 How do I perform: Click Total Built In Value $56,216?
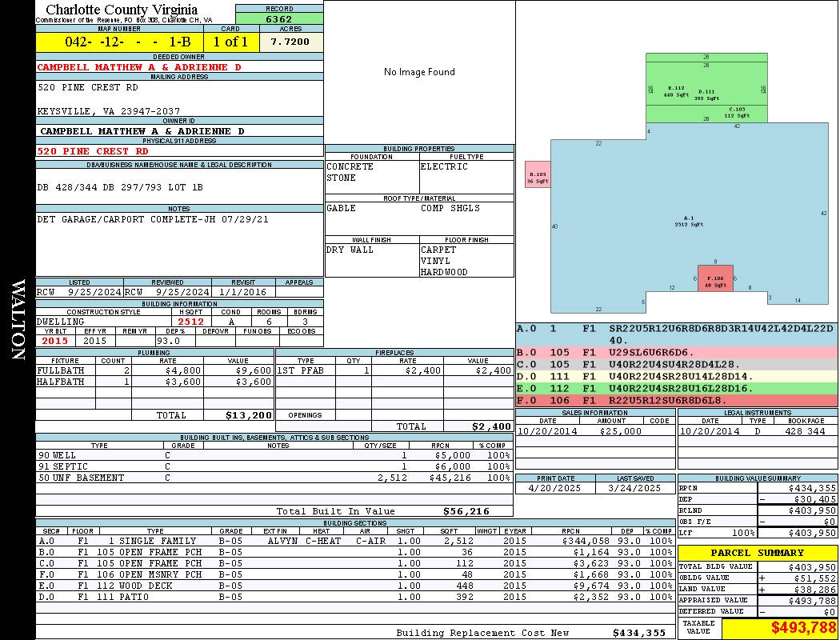point(466,511)
